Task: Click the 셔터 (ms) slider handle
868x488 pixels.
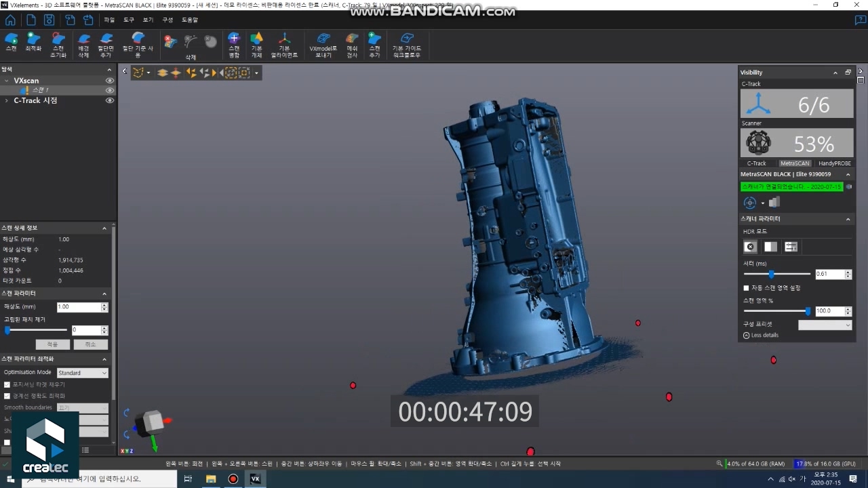Action: [x=771, y=274]
